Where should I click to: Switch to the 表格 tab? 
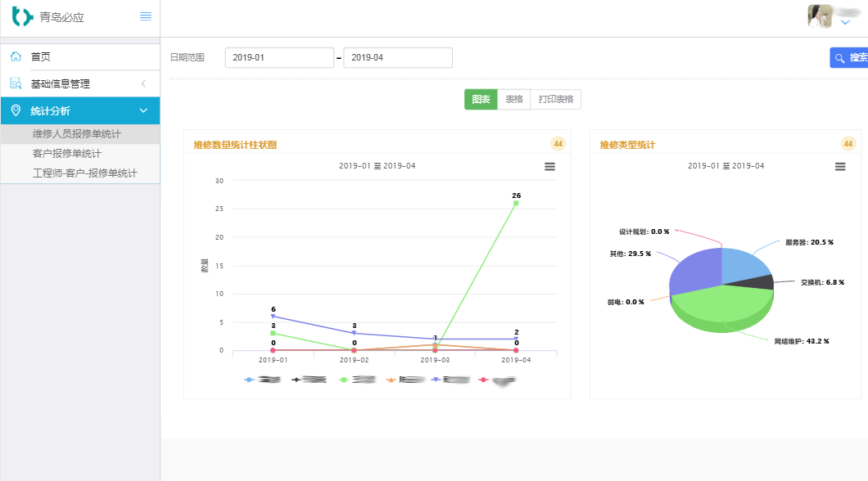(513, 100)
